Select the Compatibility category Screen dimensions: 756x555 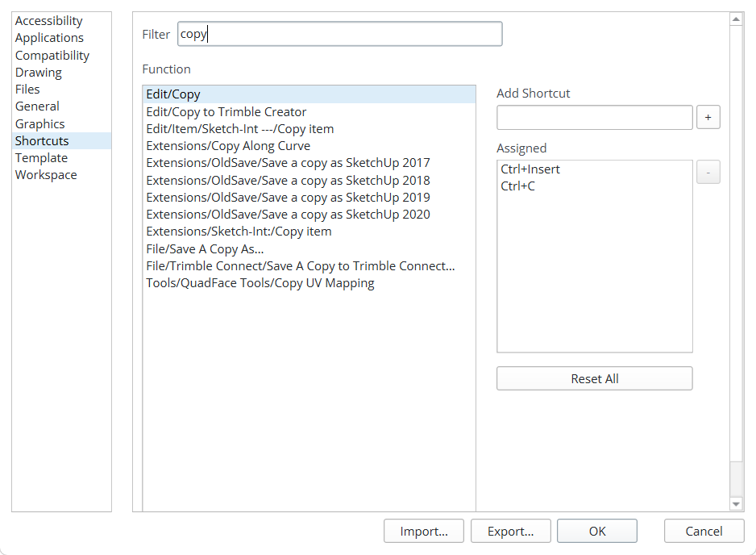(52, 56)
